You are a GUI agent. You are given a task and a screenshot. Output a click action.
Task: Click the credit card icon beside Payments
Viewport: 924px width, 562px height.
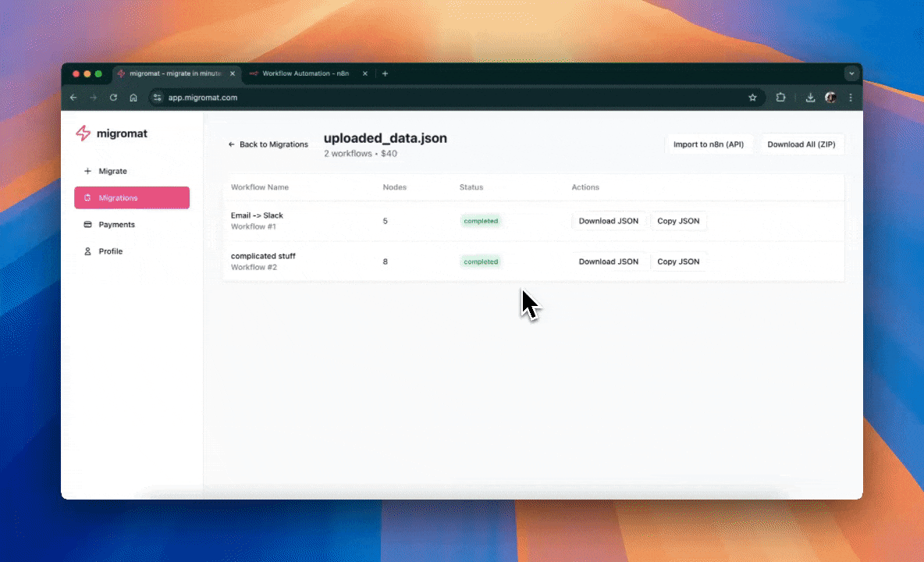[x=87, y=224]
